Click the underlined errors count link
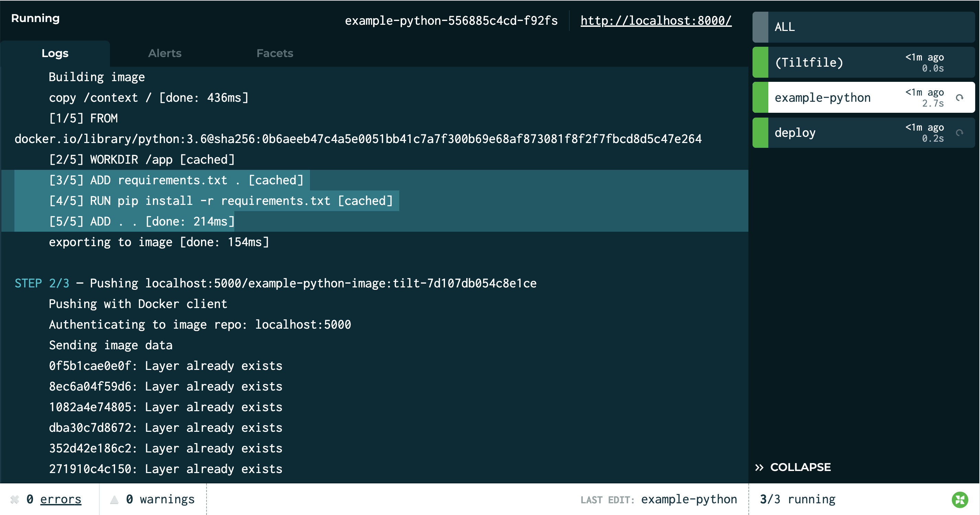 pyautogui.click(x=60, y=499)
